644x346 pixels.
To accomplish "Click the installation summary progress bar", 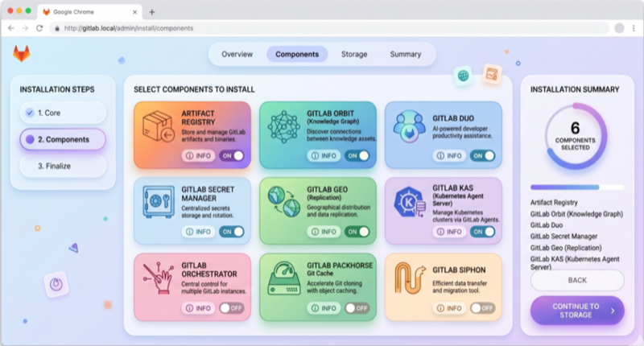I will tap(577, 187).
